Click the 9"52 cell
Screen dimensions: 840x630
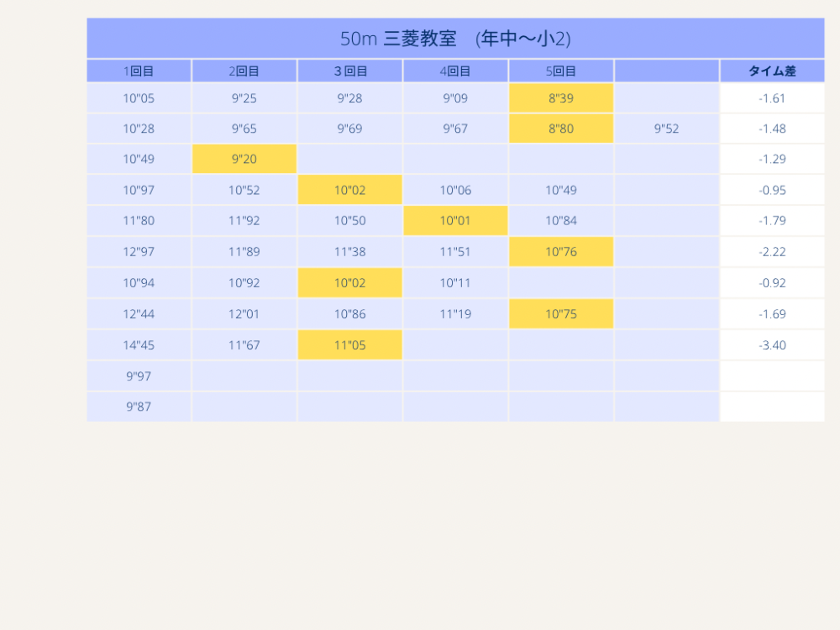(666, 129)
